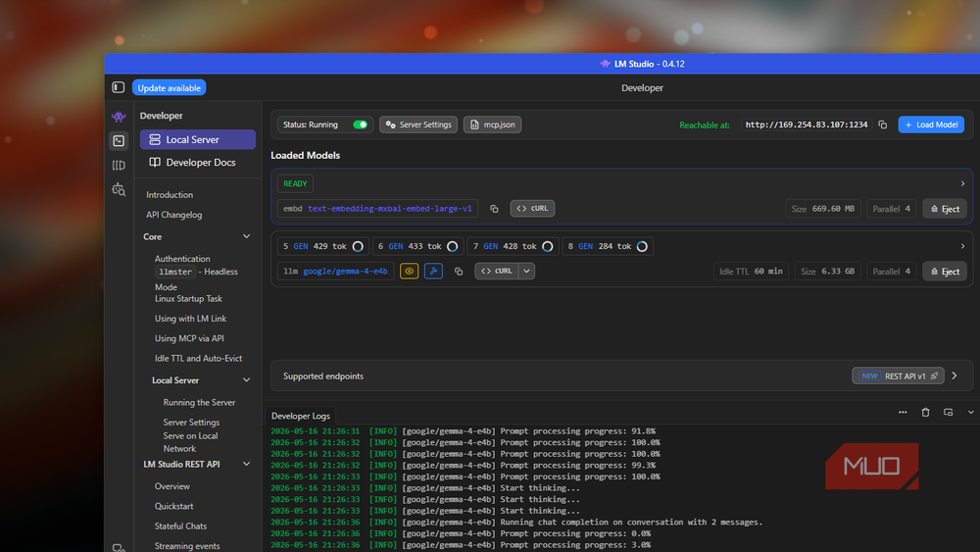Open Using MCP via API page

click(x=189, y=338)
